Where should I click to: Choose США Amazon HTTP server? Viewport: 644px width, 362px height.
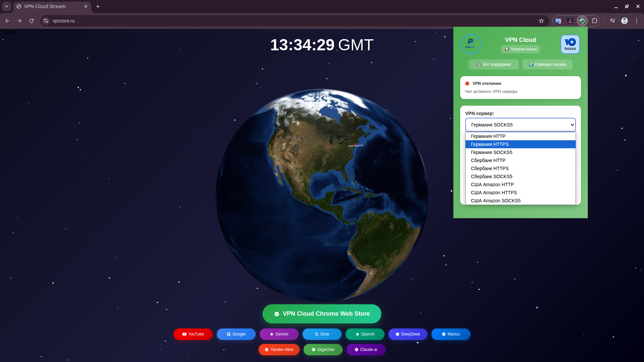pyautogui.click(x=521, y=185)
